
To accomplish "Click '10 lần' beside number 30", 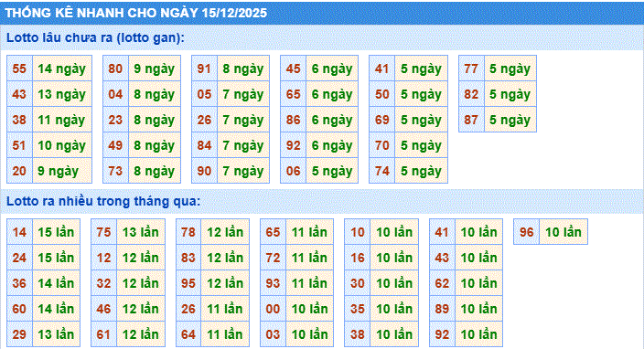I will [394, 283].
